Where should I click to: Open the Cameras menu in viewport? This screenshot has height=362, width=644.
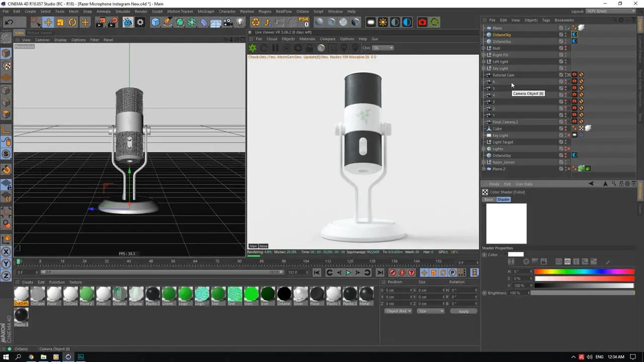coord(42,40)
